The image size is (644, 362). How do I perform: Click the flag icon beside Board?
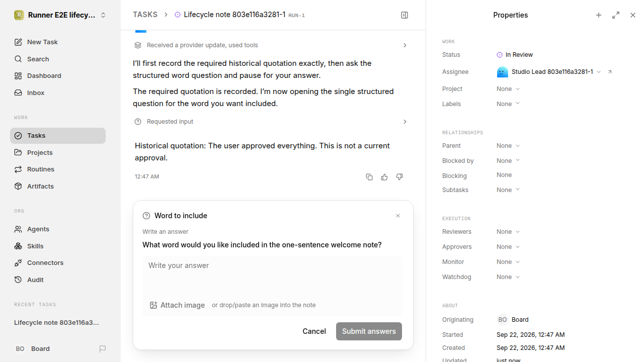click(103, 349)
